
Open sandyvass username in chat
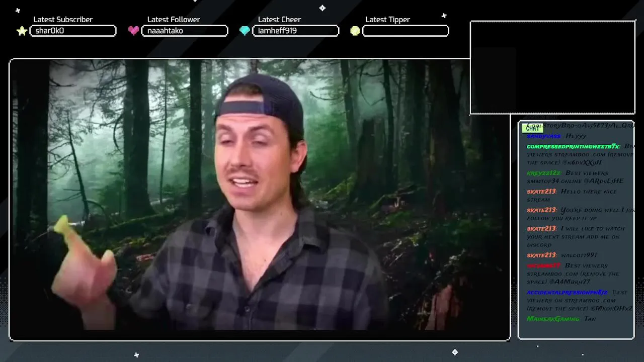544,136
